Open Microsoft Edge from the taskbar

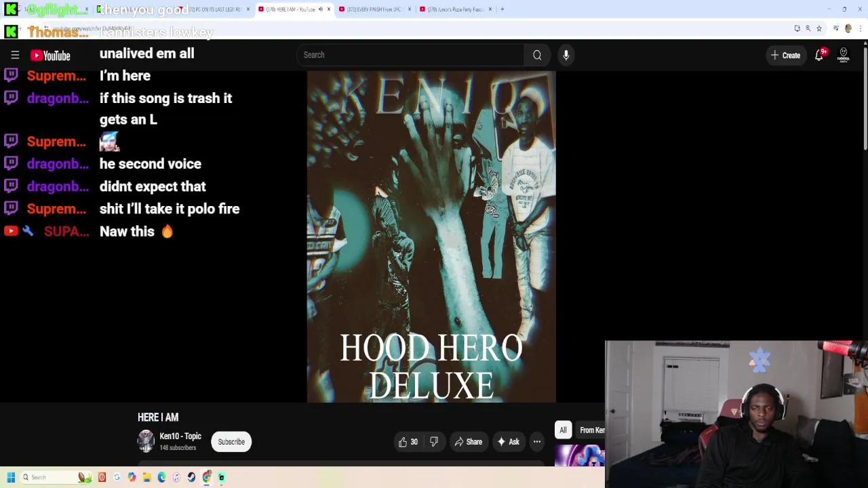161,477
